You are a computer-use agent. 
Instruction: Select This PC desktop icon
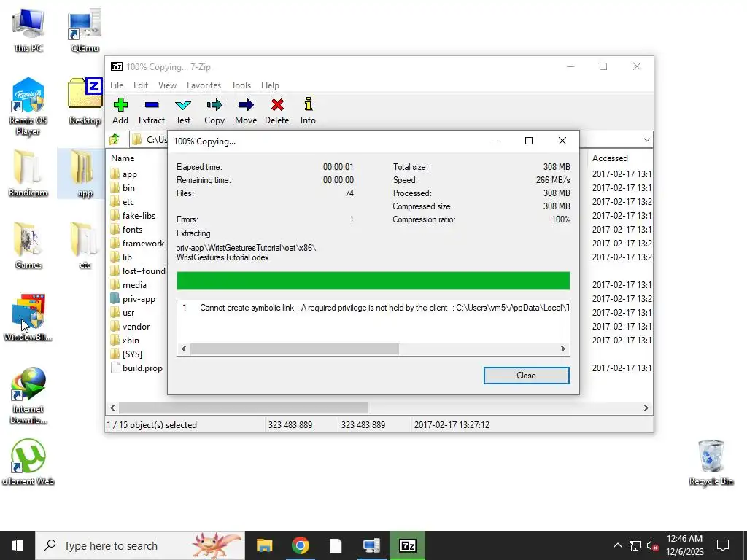pos(28,29)
